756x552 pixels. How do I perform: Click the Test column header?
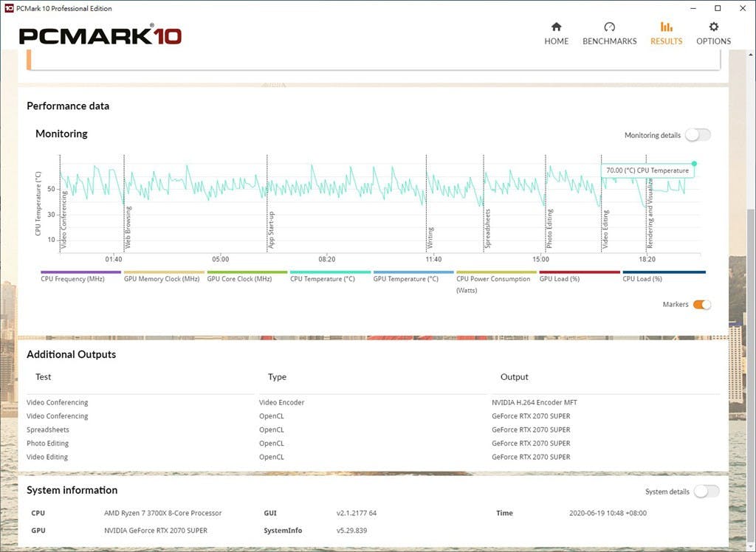[43, 377]
